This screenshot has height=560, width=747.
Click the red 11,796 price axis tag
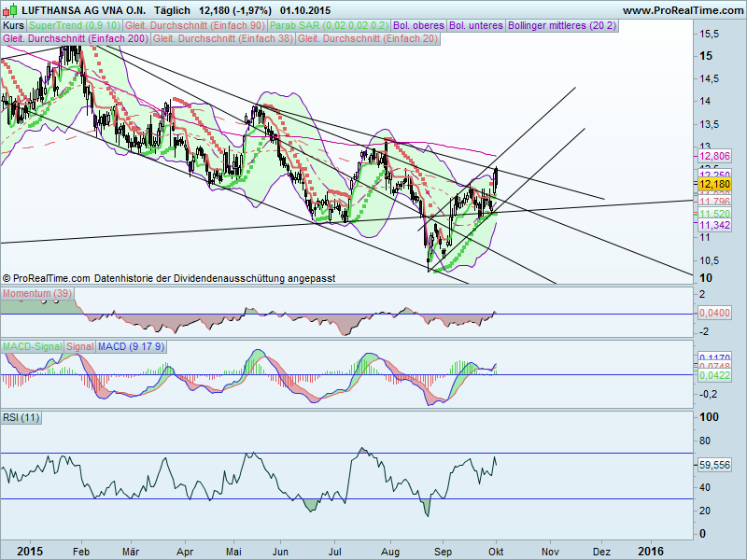(714, 202)
